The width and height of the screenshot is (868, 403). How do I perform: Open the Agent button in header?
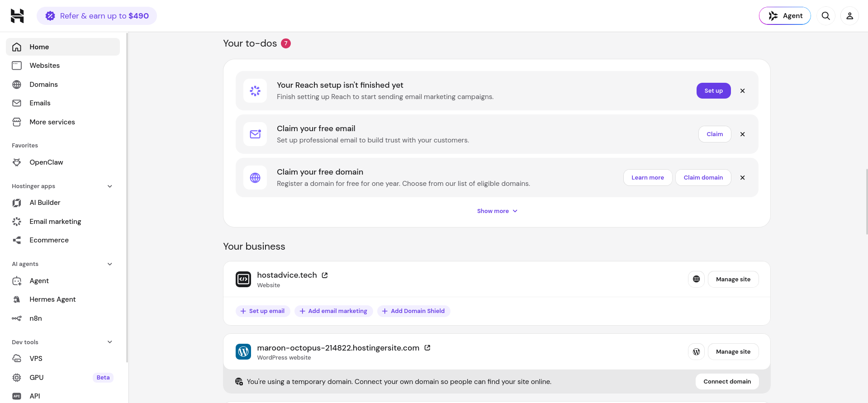(785, 16)
